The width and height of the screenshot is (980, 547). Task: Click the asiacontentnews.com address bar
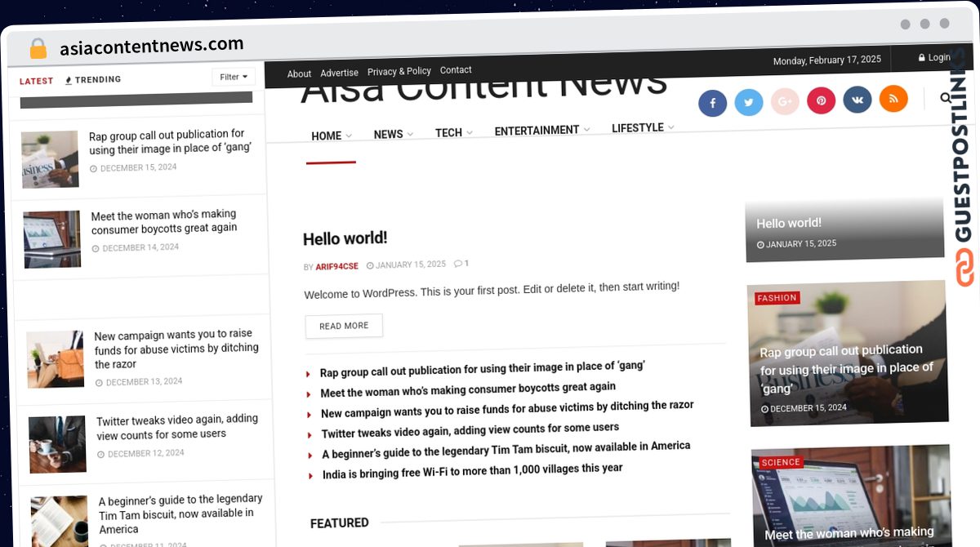[152, 47]
